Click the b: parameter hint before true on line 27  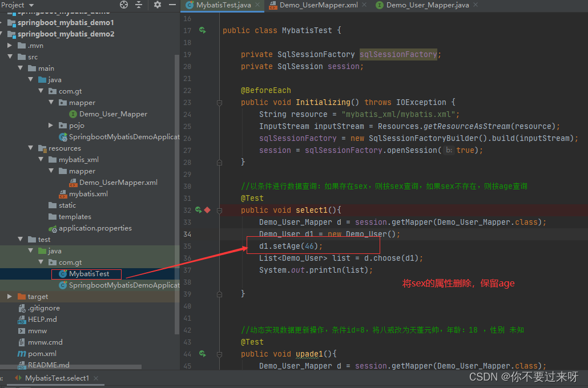[449, 150]
